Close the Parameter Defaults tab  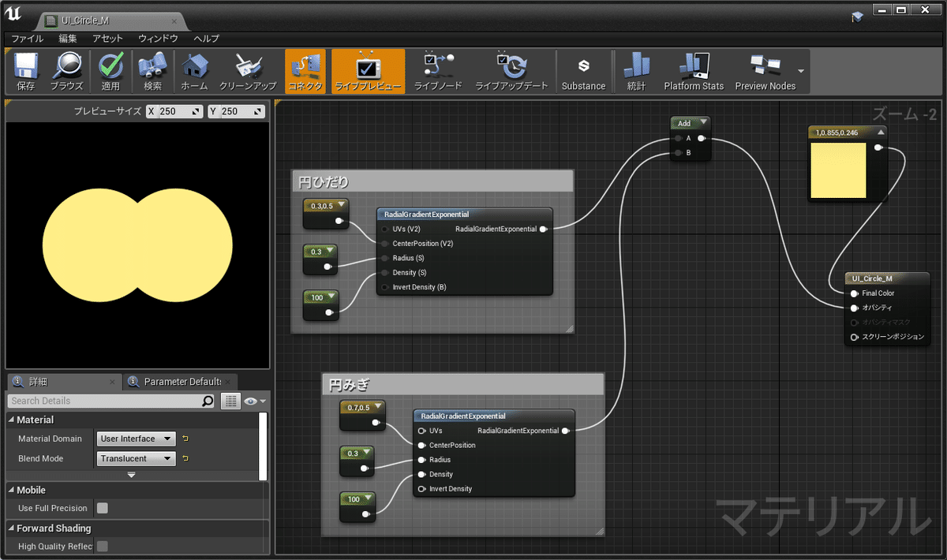click(228, 383)
